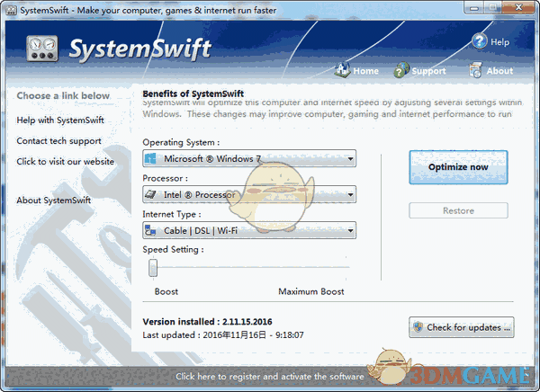
Task: Click the Operating System : label
Action: (181, 142)
